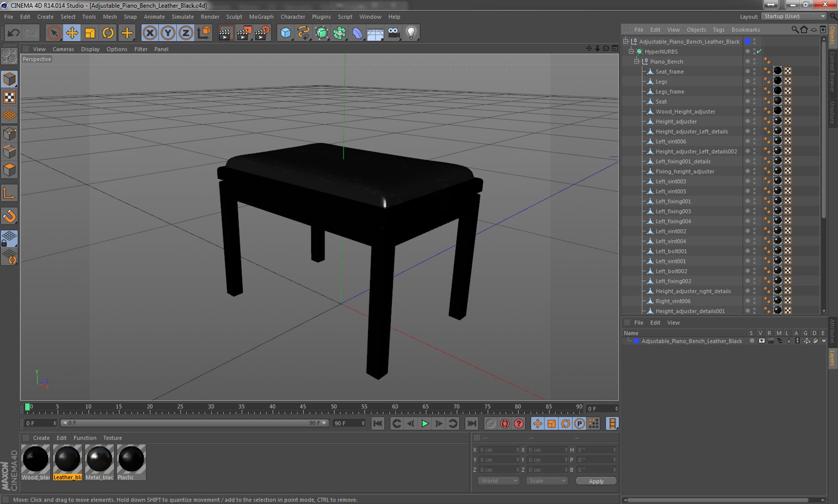Select the Wood_black material swatch
This screenshot has width=838, height=504.
[x=36, y=462]
